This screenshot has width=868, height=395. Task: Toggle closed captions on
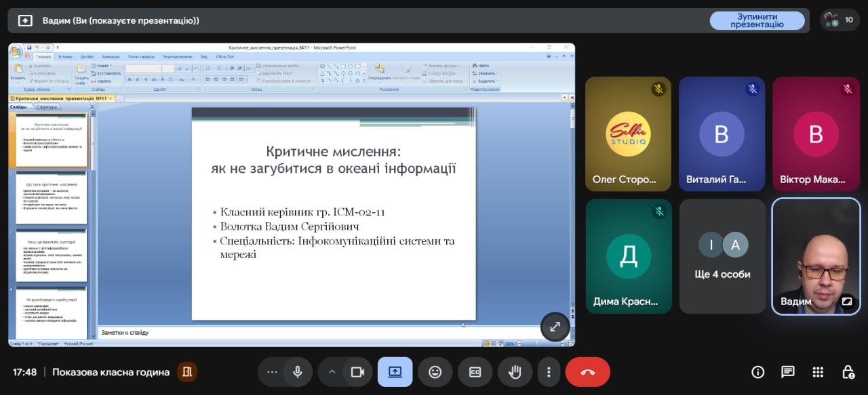475,372
